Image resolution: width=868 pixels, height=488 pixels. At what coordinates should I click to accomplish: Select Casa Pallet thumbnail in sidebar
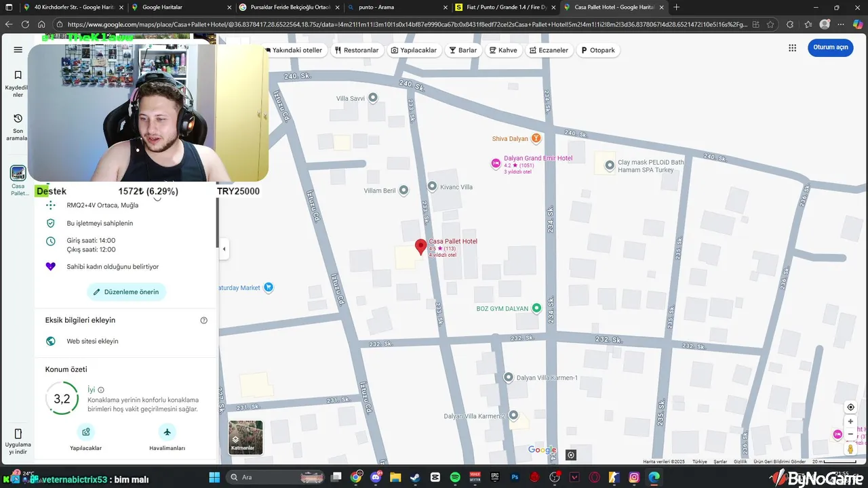click(x=18, y=173)
